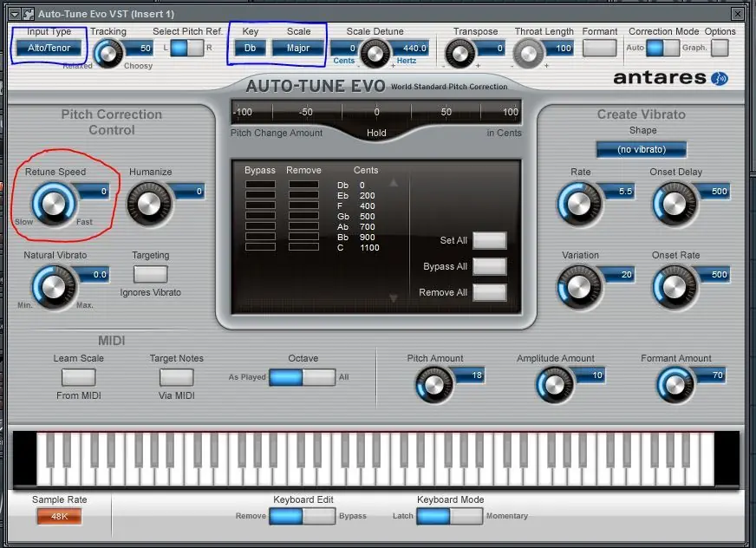756x548 pixels.
Task: Open the Scale dropdown showing Major
Action: [298, 48]
